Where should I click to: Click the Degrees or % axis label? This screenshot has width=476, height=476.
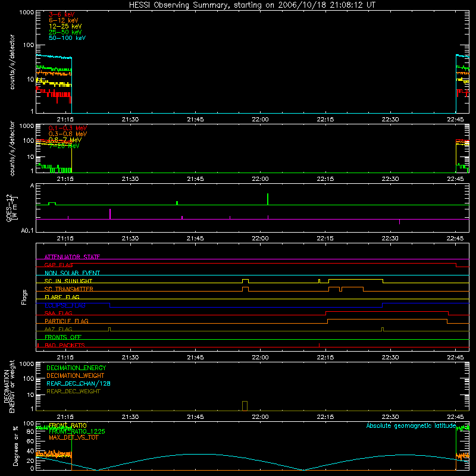coord(15,446)
